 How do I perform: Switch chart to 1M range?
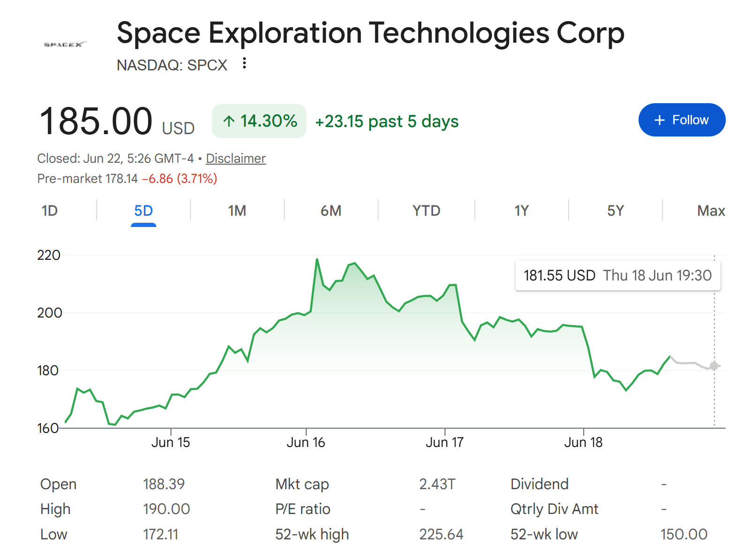pyautogui.click(x=237, y=211)
